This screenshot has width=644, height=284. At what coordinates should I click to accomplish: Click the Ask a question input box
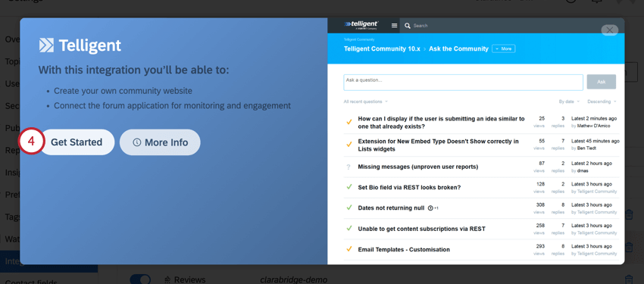[x=463, y=82]
